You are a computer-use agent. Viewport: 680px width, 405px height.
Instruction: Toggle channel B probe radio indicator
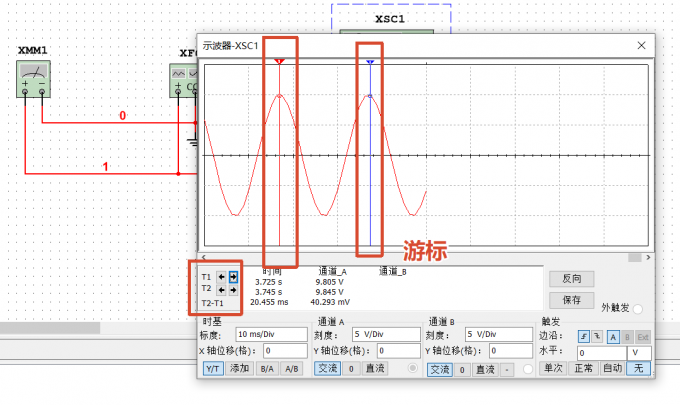click(x=528, y=369)
